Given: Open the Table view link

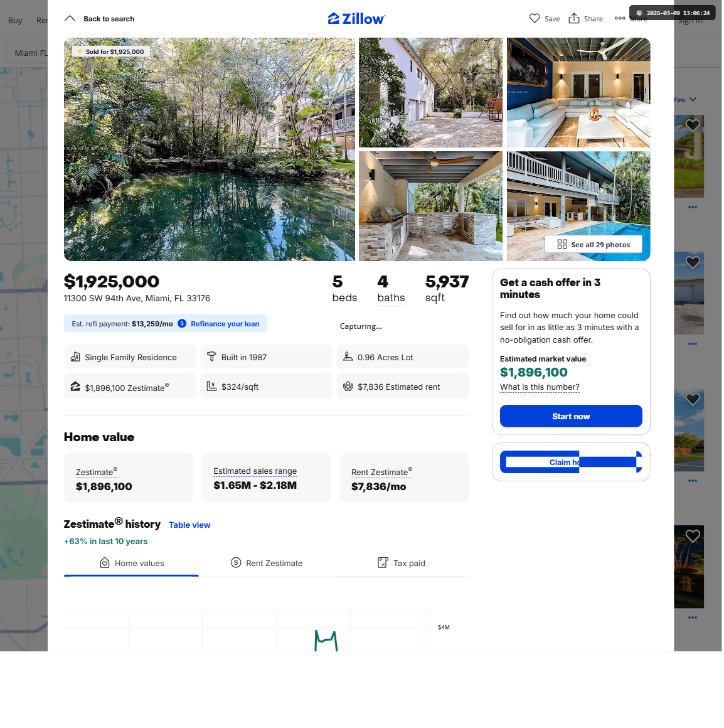Looking at the screenshot, I should tap(189, 525).
